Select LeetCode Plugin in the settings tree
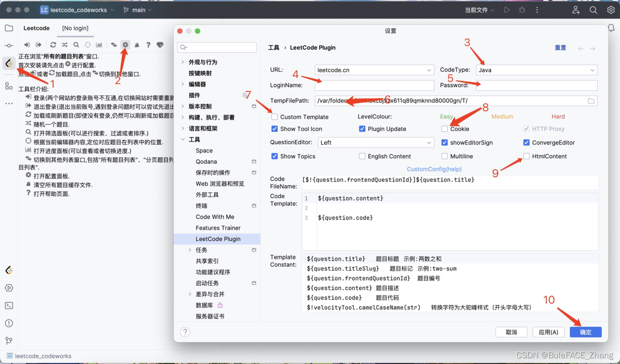This screenshot has width=620, height=364. [217, 239]
